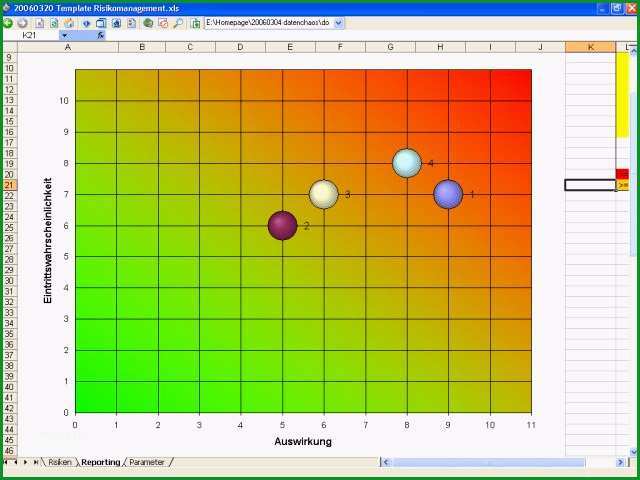Click the blue bubble labeled 1 in chart
This screenshot has height=480, width=640.
448,194
